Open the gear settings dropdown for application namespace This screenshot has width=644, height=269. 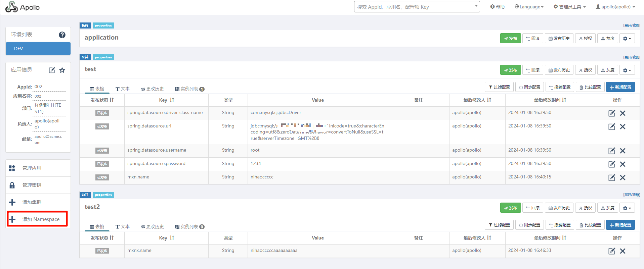point(627,39)
